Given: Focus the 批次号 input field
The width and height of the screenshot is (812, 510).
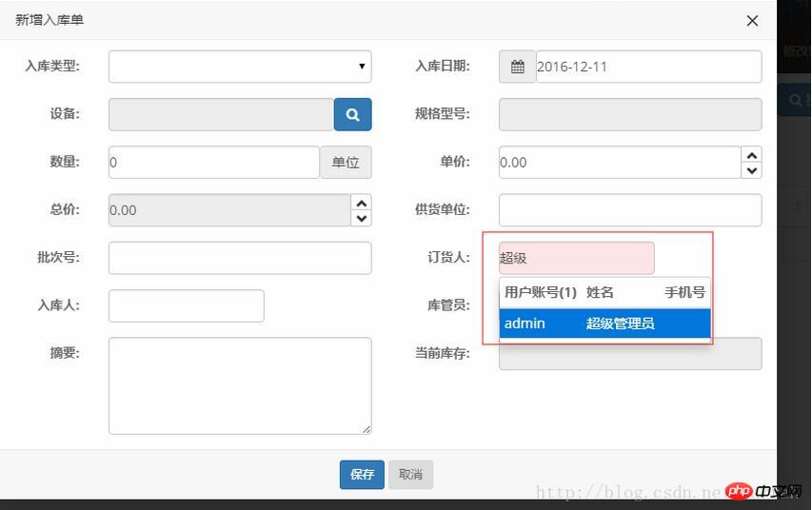Looking at the screenshot, I should pos(240,258).
